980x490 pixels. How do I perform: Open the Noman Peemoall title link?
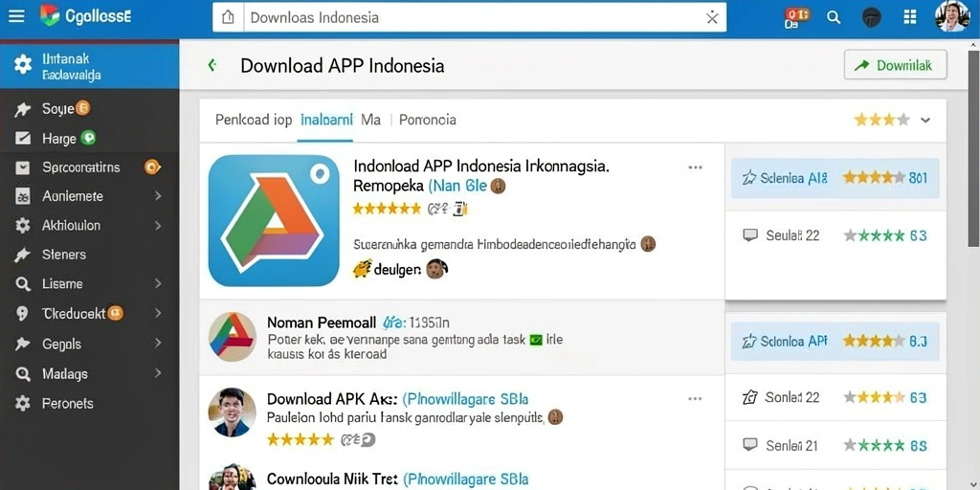point(322,323)
